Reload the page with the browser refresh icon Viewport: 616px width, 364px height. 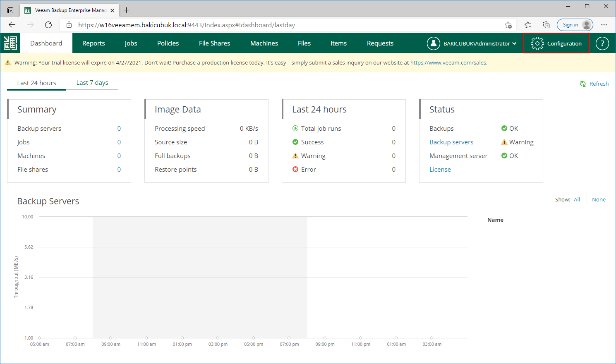click(x=48, y=25)
